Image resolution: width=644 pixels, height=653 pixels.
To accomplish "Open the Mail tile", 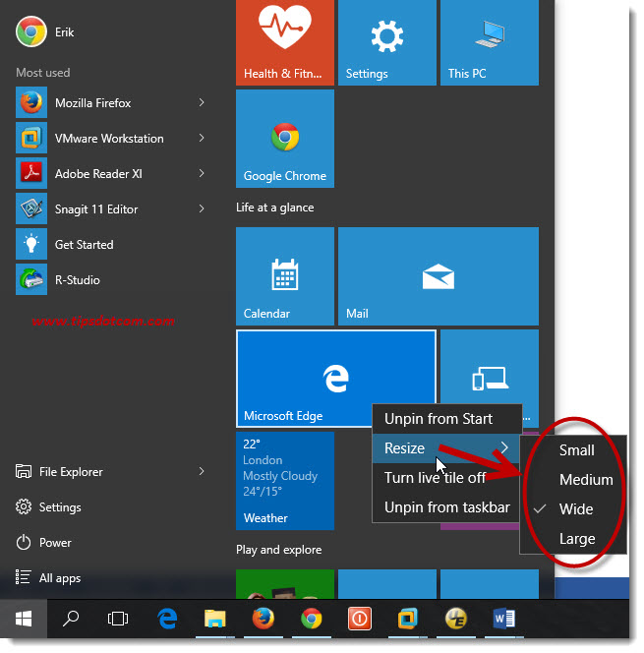I will (x=438, y=276).
